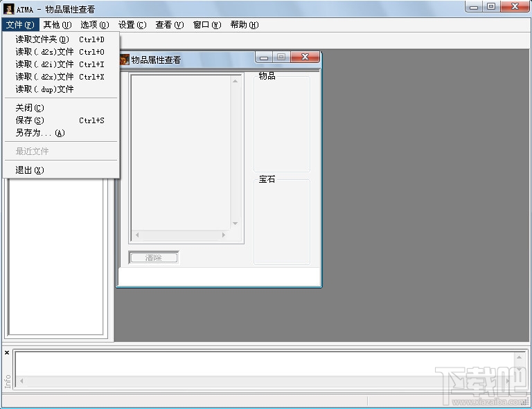Image resolution: width=532 pixels, height=409 pixels.
Task: Open the 设置(C) menu
Action: 132,25
